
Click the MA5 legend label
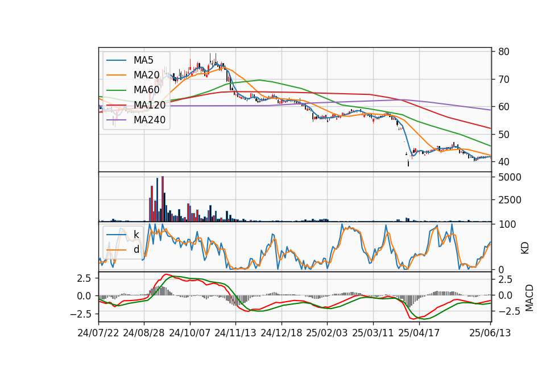tap(143, 60)
